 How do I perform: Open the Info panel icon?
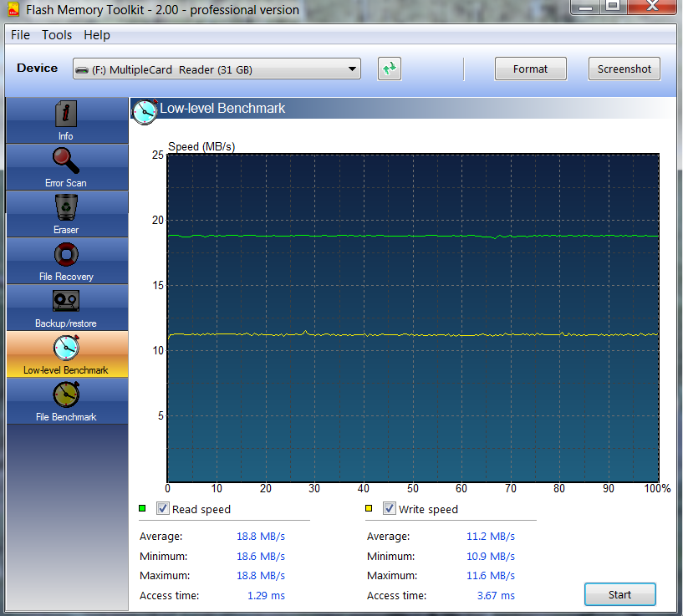[x=66, y=114]
